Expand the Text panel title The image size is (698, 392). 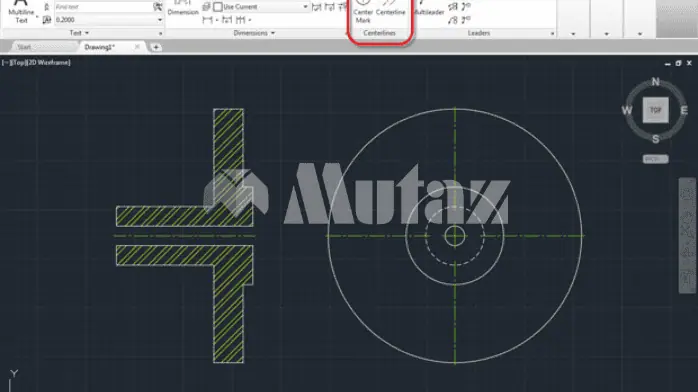[79, 33]
